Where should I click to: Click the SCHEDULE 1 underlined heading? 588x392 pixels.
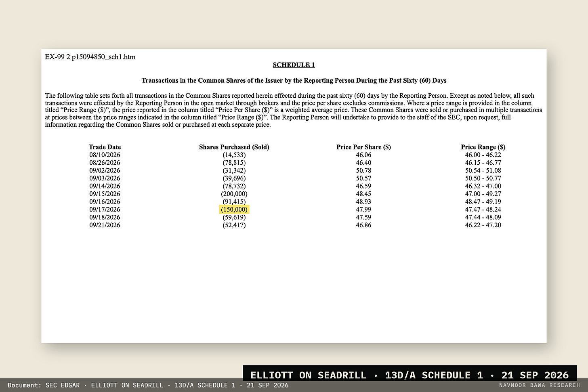click(294, 65)
